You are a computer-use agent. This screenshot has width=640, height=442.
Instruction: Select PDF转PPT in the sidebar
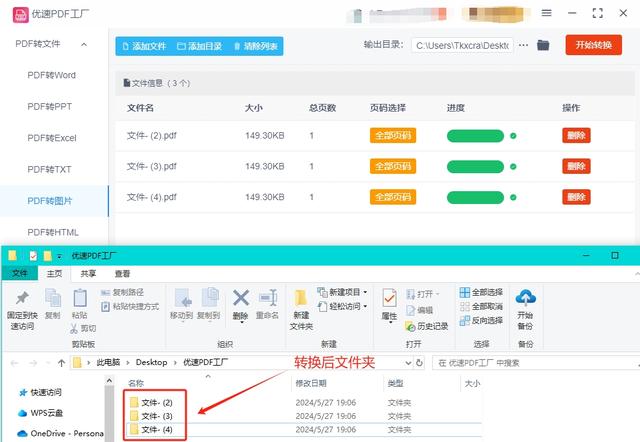(x=49, y=107)
